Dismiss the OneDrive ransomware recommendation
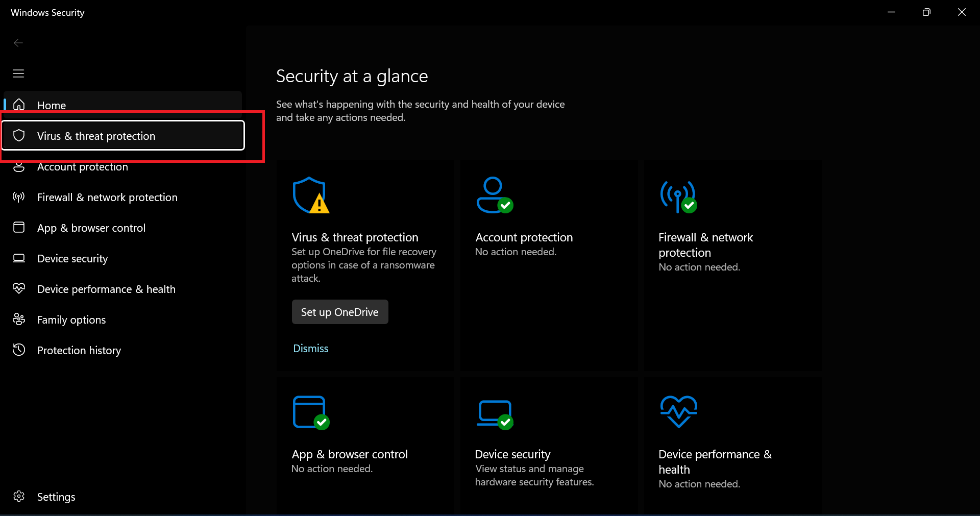This screenshot has height=516, width=980. 311,349
